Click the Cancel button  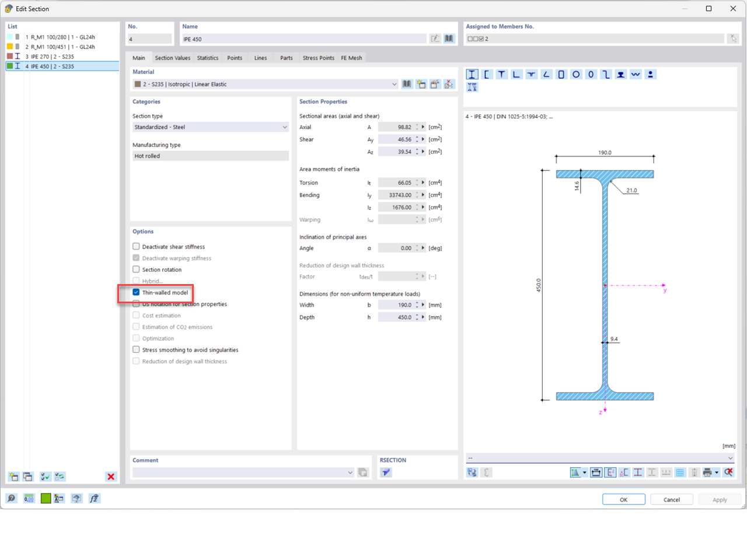click(672, 499)
